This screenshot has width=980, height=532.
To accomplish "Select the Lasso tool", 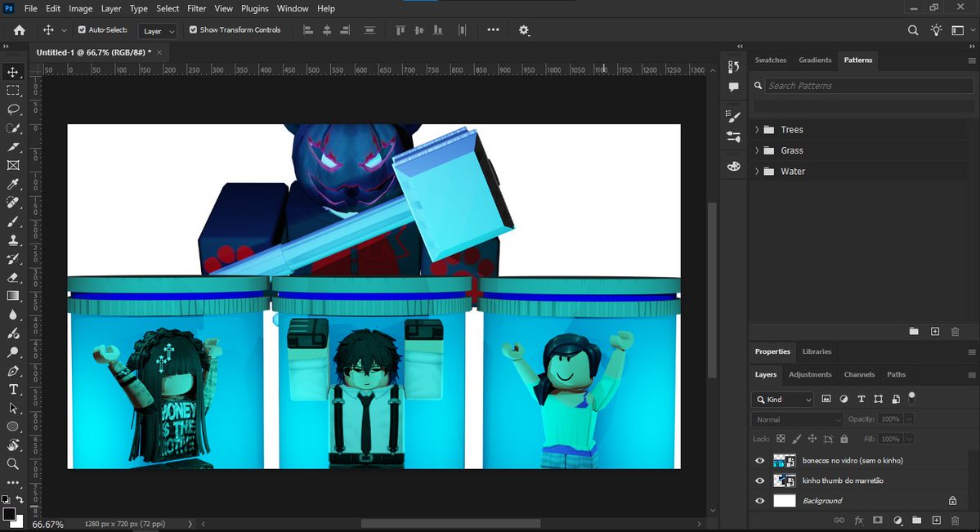I will pyautogui.click(x=13, y=110).
